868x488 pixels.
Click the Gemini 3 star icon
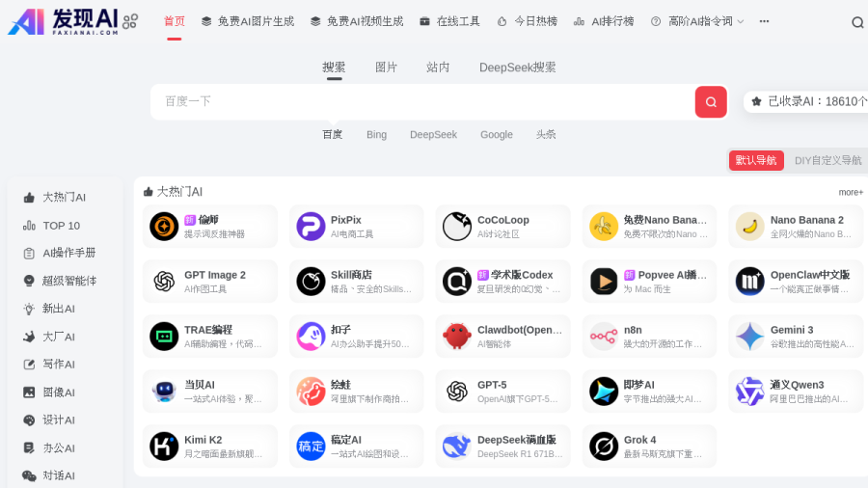pyautogui.click(x=749, y=336)
